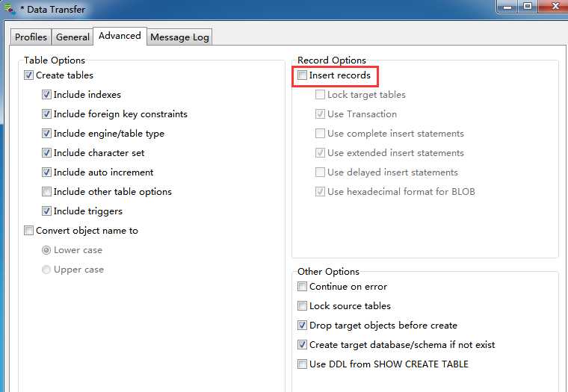The height and width of the screenshot is (392, 568).
Task: Toggle Lock target tables option
Action: point(320,95)
